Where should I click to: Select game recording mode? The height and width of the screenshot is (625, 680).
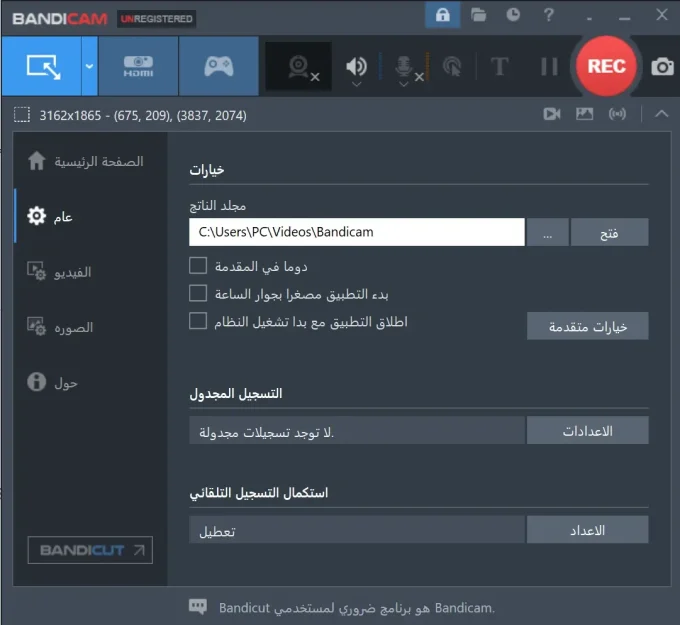(x=218, y=67)
